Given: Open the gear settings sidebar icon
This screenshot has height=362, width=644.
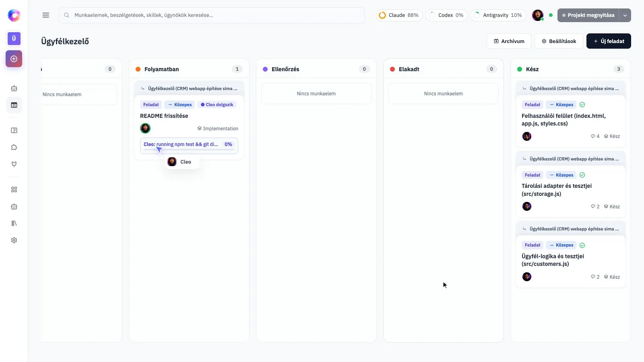Looking at the screenshot, I should [14, 240].
